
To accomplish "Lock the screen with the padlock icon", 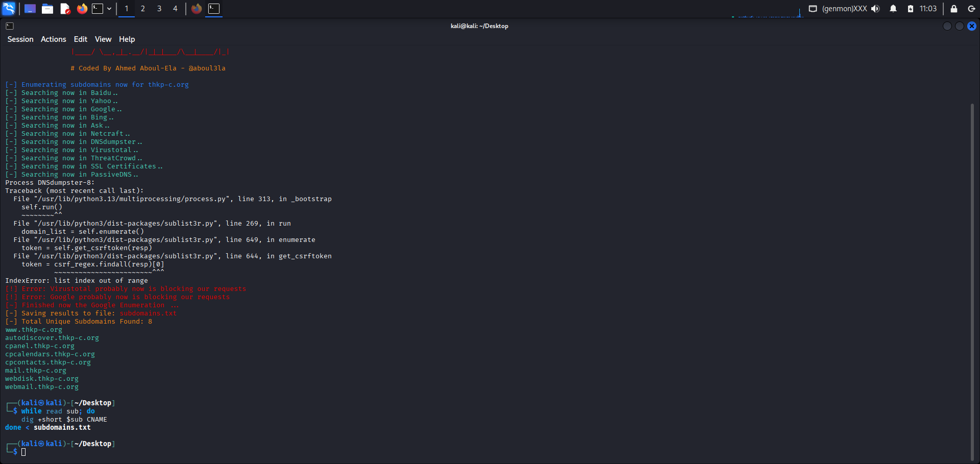I will coord(954,9).
